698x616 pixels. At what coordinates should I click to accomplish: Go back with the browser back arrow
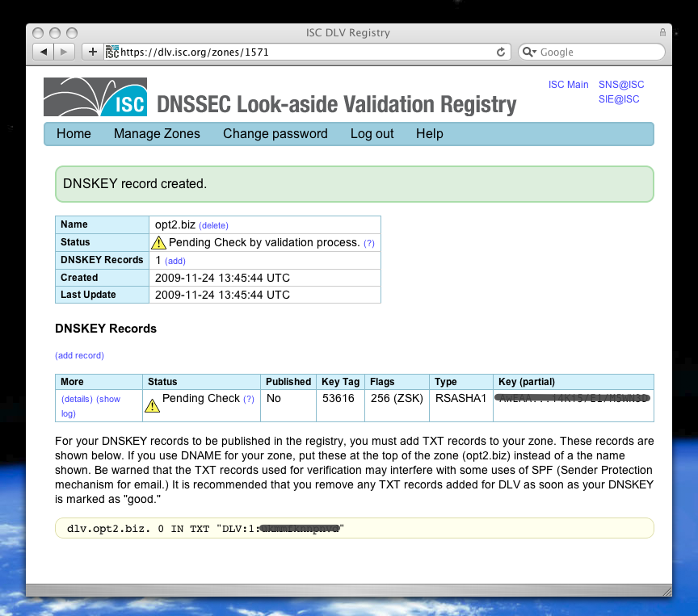coord(43,52)
